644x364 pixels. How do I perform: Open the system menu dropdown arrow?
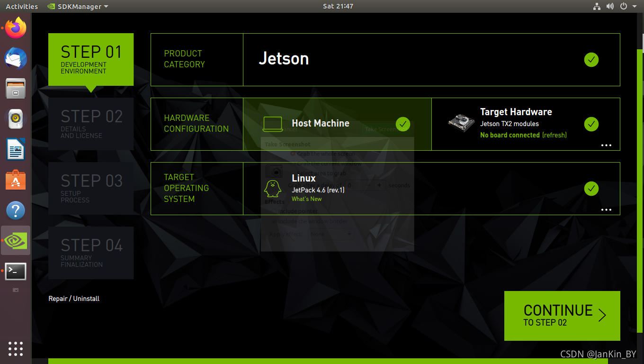tap(635, 6)
